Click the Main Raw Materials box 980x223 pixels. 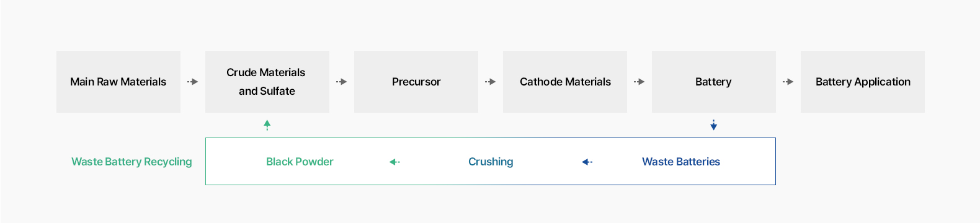click(118, 82)
